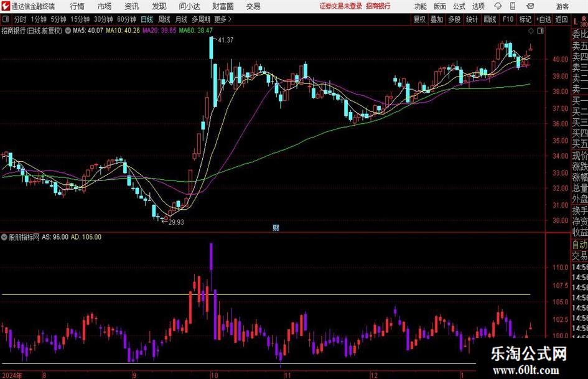Click the month 12 timeline marker
588x379 pixels.
click(x=374, y=375)
